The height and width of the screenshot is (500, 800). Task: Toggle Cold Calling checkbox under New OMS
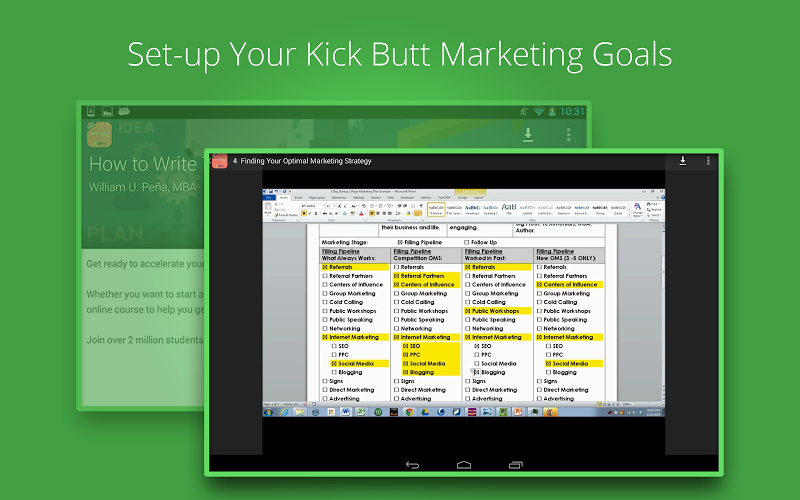pos(539,302)
